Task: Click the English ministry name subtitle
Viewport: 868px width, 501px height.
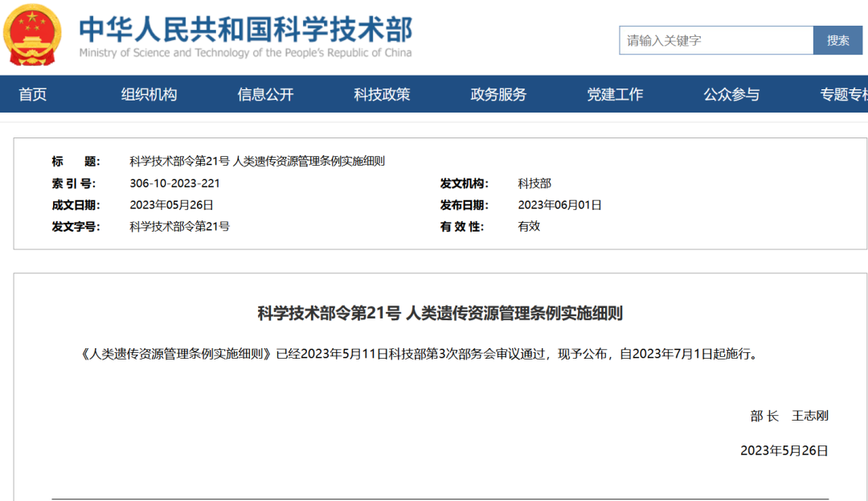Action: coord(245,53)
